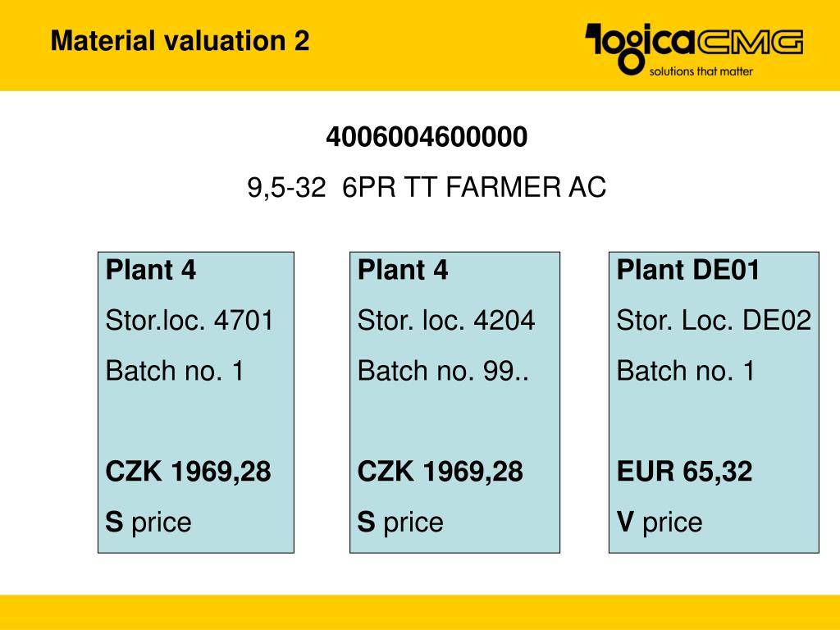
Task: Select Stor. loc. 4204 text
Action: 445,321
